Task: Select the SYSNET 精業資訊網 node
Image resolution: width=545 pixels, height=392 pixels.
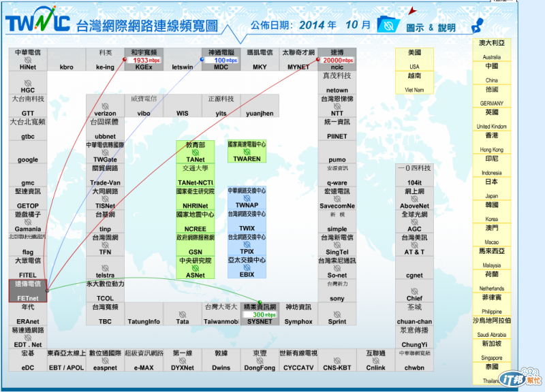Action: coord(260,314)
